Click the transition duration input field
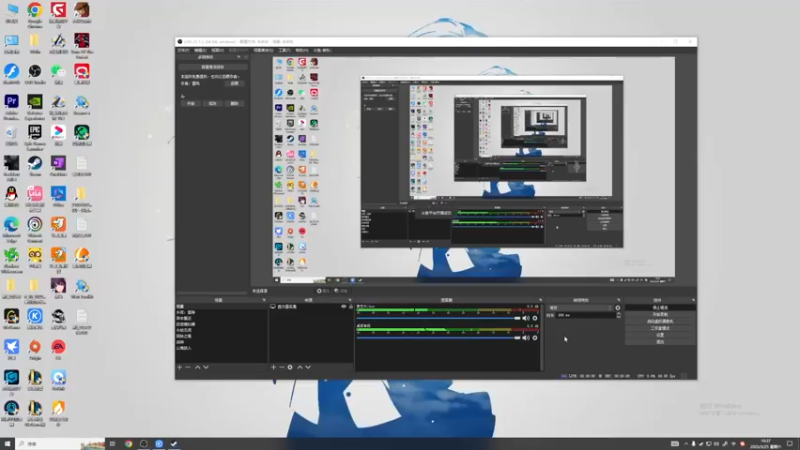Viewport: 800px width, 450px height. (x=586, y=315)
